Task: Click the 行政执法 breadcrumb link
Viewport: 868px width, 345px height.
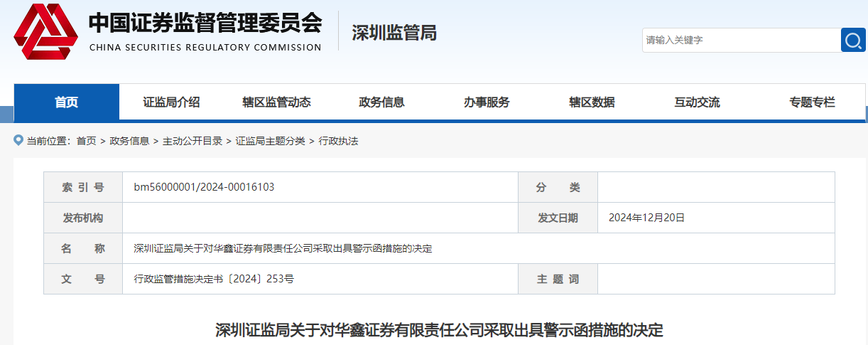Action: (x=338, y=142)
